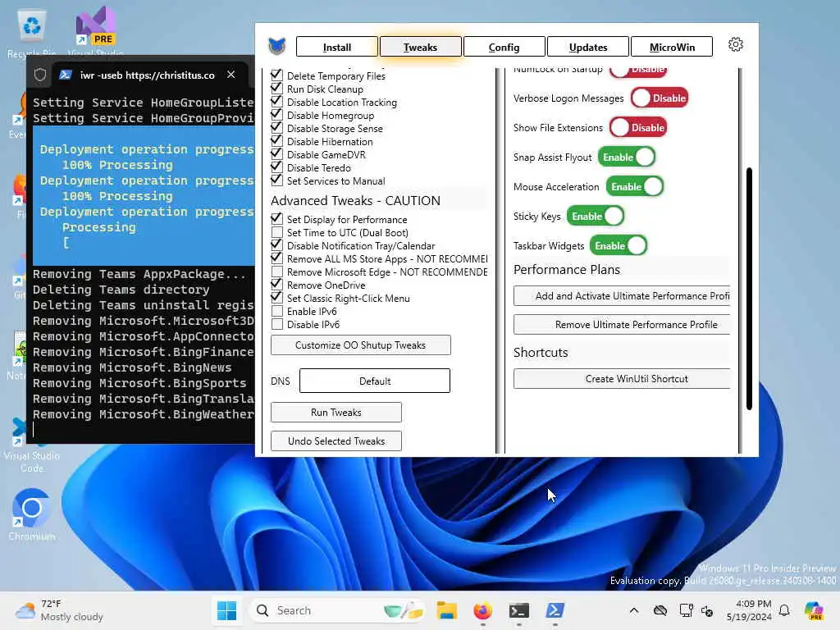Open the Chromium desktop shortcut

coord(32,514)
